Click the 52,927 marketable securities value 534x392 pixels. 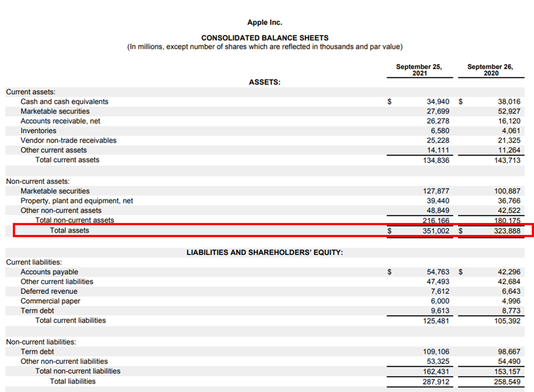pos(509,111)
